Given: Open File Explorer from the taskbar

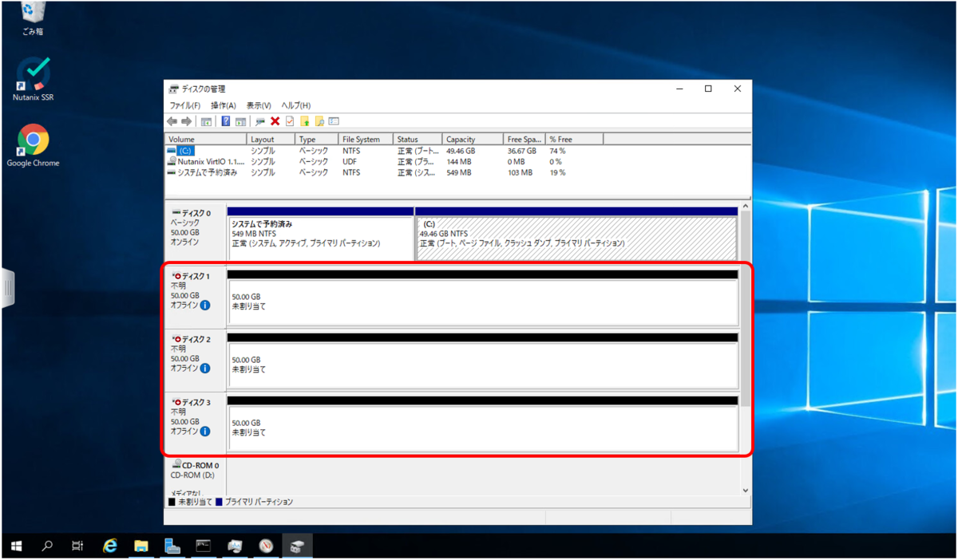Looking at the screenshot, I should [x=141, y=546].
